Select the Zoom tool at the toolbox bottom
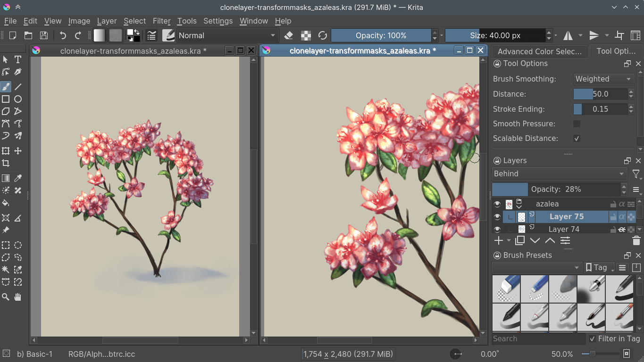Viewport: 644px width, 362px height. coord(6,297)
